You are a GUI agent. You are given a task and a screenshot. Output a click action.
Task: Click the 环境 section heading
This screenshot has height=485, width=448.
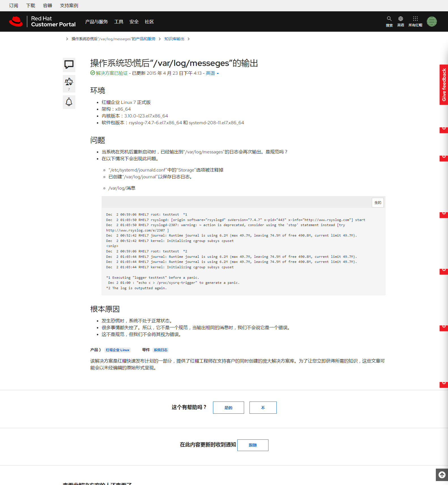tap(97, 91)
